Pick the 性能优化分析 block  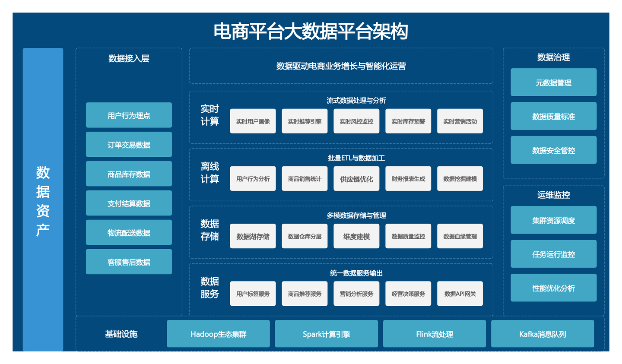(553, 288)
